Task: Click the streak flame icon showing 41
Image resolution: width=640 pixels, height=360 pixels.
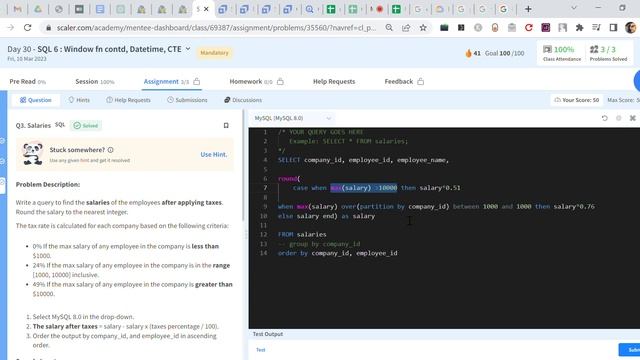Action: [469, 53]
